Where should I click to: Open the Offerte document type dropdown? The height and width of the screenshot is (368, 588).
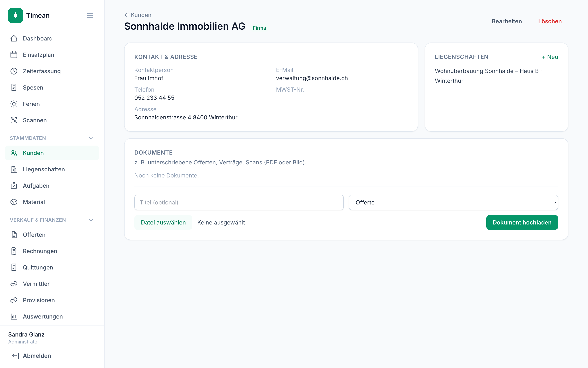(453, 202)
